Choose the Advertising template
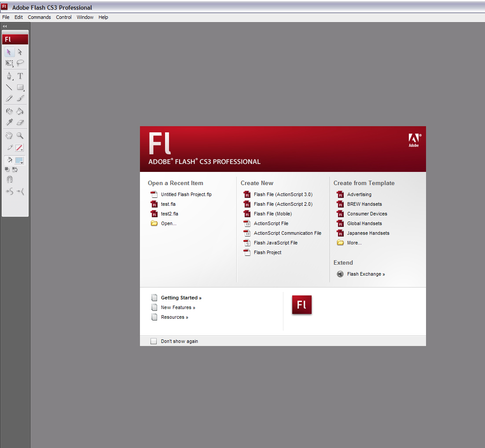Screen dimensions: 485x448 click(x=354, y=194)
